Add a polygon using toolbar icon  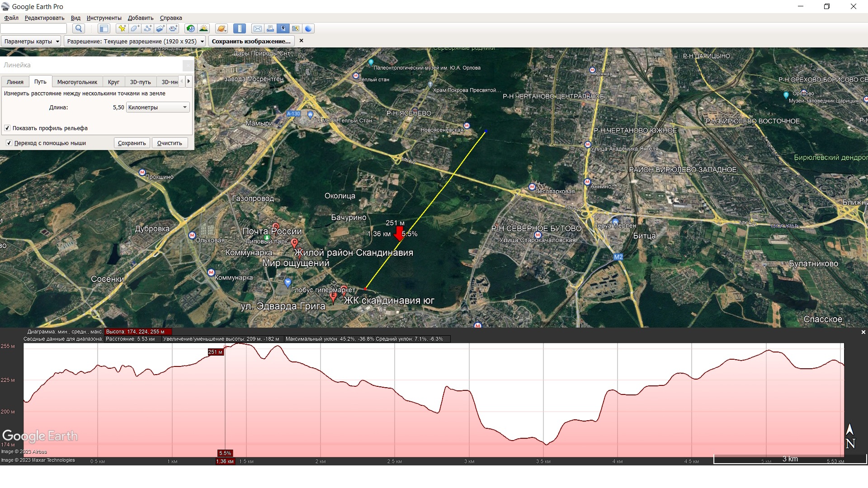[135, 28]
